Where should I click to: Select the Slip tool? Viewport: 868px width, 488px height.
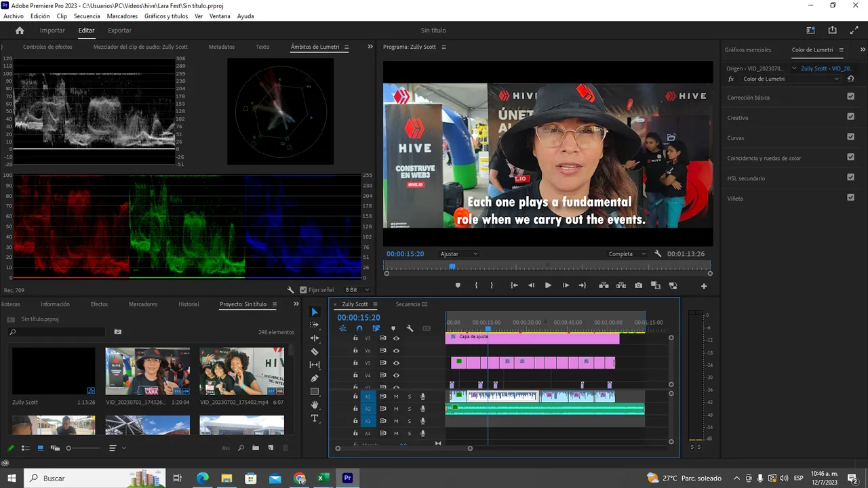pos(315,365)
